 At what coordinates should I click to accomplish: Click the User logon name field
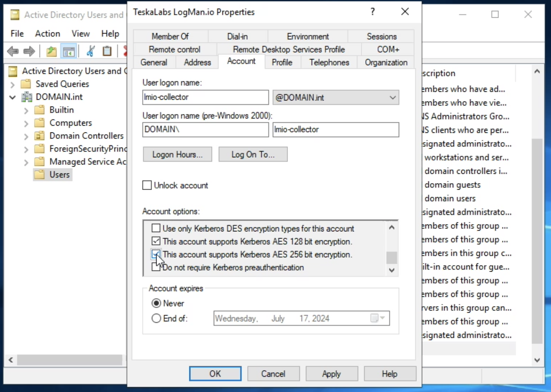point(205,97)
